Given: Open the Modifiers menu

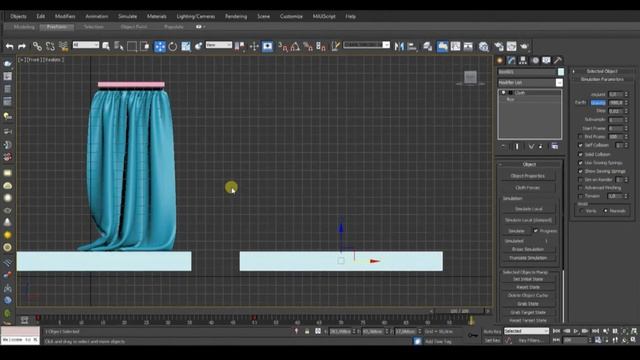Looking at the screenshot, I should [x=65, y=16].
